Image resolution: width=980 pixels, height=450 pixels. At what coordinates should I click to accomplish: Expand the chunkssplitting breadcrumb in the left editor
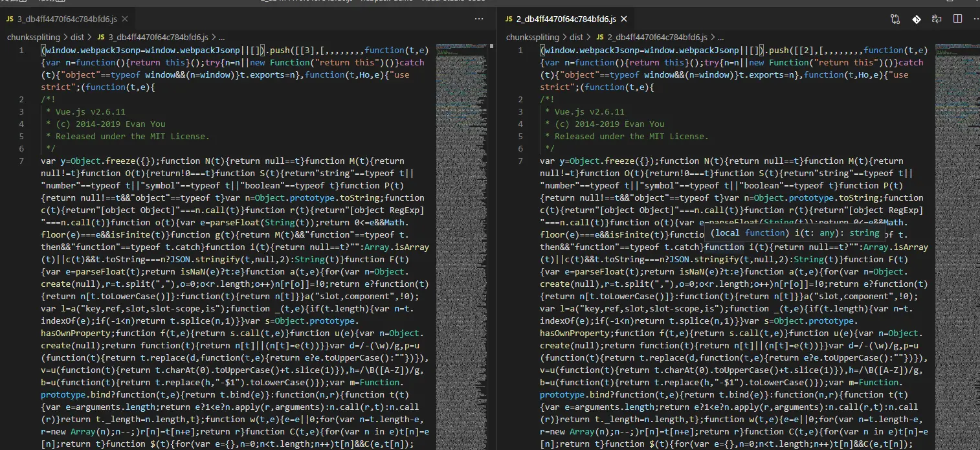click(32, 37)
